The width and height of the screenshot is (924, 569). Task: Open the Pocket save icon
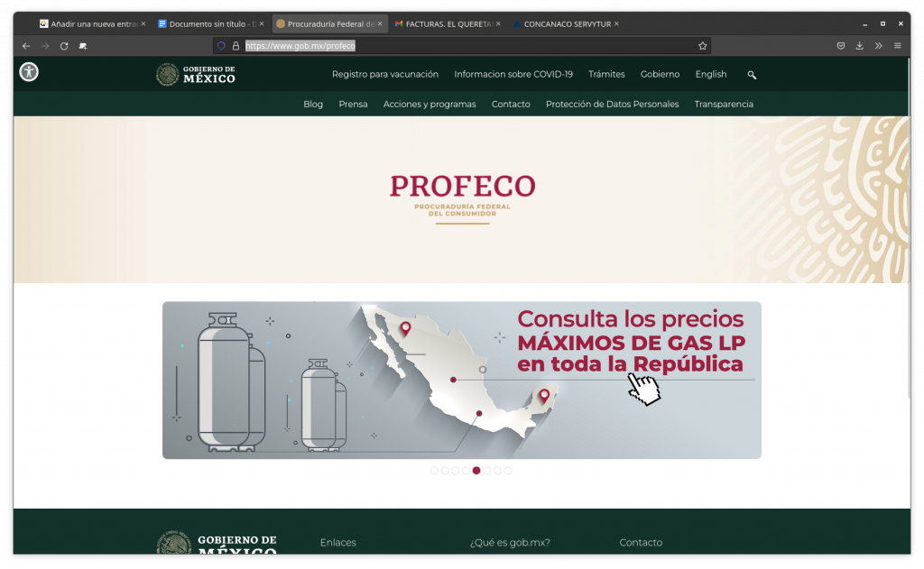[x=841, y=46]
